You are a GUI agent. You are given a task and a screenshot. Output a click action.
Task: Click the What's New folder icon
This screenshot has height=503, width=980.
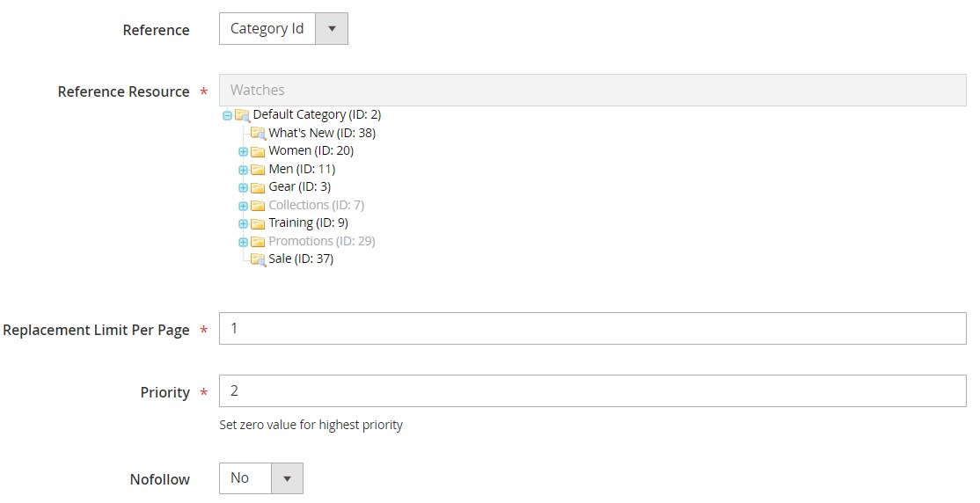pyautogui.click(x=258, y=134)
